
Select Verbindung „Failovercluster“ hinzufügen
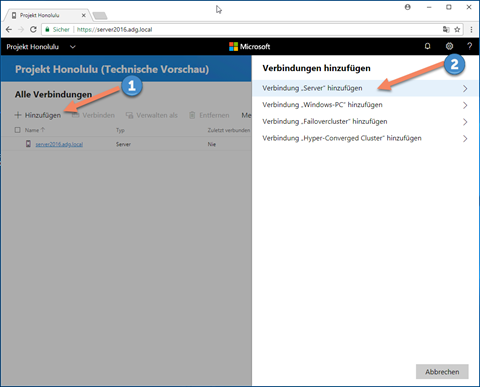365,122
